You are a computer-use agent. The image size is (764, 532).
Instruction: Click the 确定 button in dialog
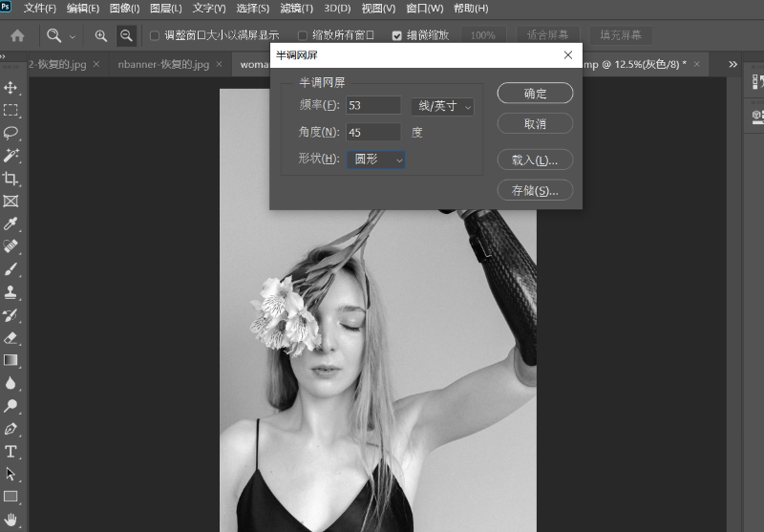point(535,94)
